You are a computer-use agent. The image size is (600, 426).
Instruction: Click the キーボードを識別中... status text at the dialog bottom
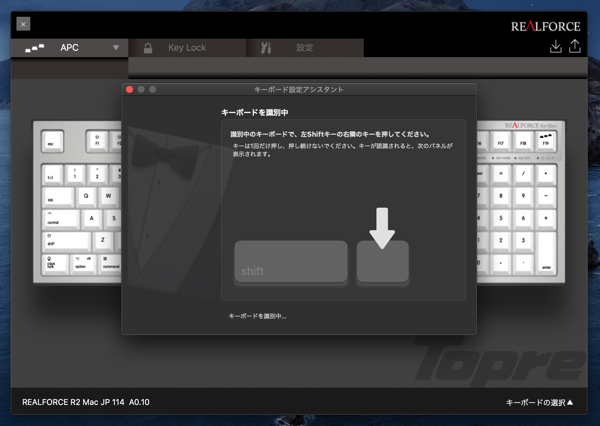[257, 316]
